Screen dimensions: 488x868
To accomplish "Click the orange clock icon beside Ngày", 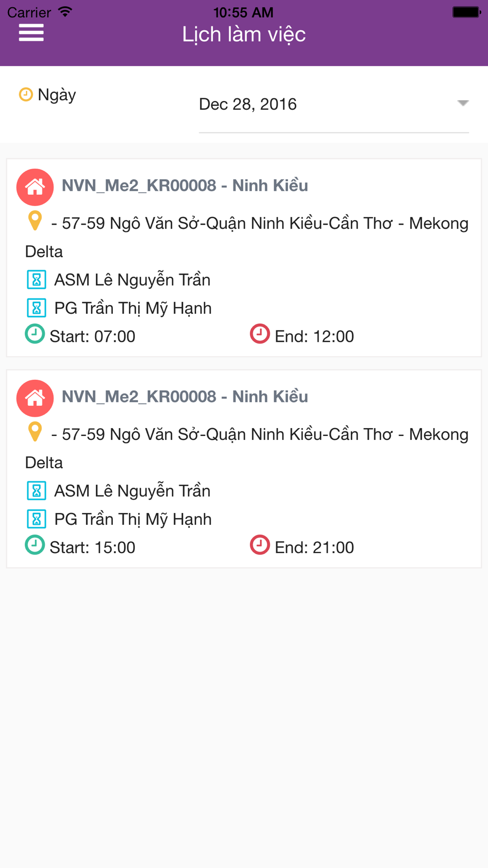I will pos(26,94).
